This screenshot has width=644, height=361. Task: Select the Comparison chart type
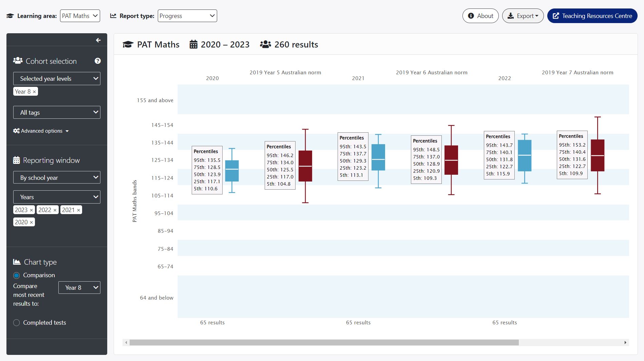click(x=17, y=275)
